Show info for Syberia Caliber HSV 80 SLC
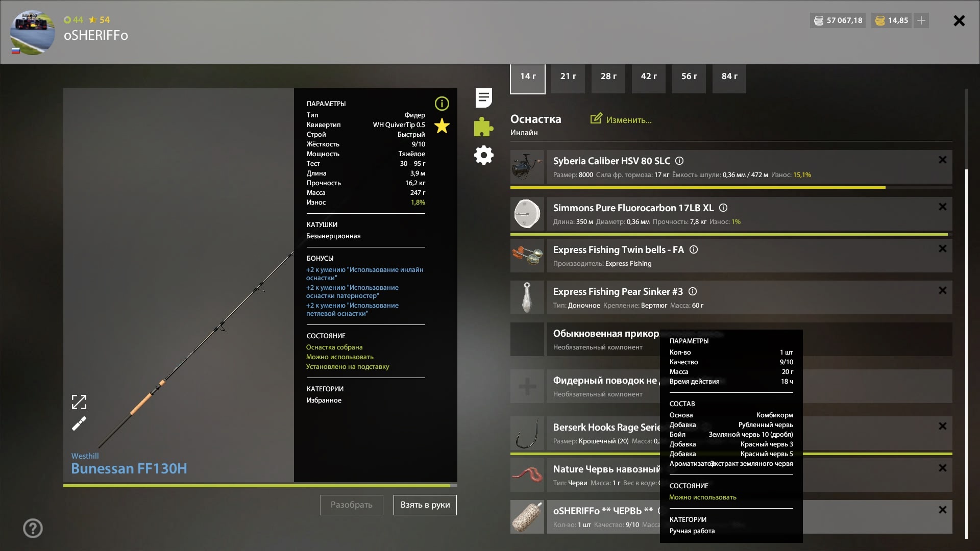The height and width of the screenshot is (551, 980). pos(679,161)
